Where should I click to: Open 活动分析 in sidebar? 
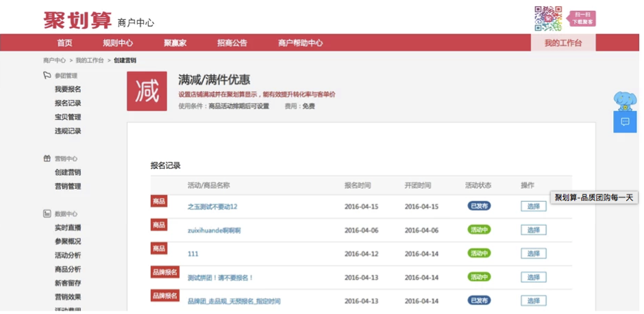pos(68,255)
